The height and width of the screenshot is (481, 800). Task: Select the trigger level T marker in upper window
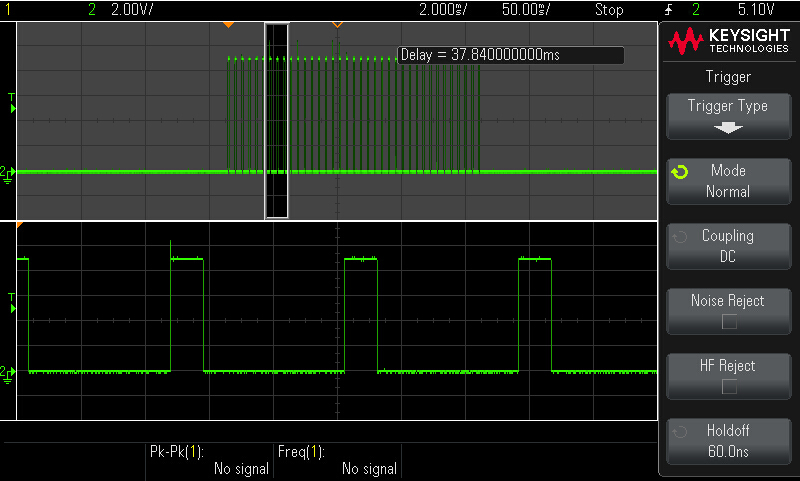[x=11, y=101]
